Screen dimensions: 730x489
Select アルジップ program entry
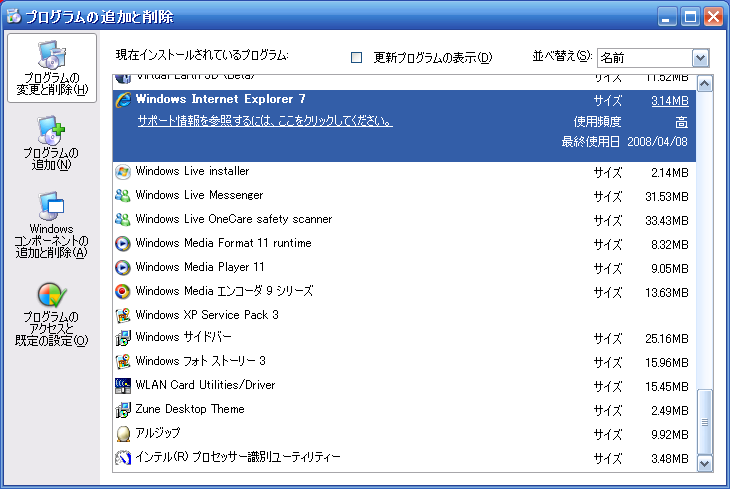tap(404, 434)
